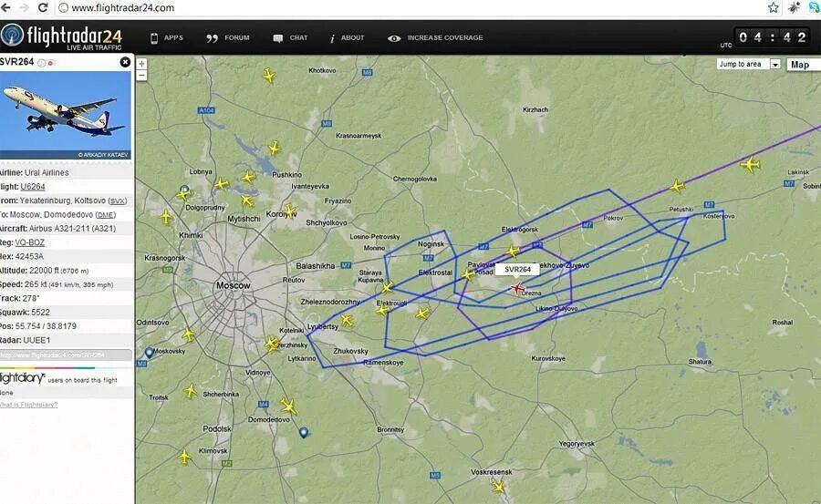Bookmark page with the star icon
The image size is (821, 504).
coord(774,7)
